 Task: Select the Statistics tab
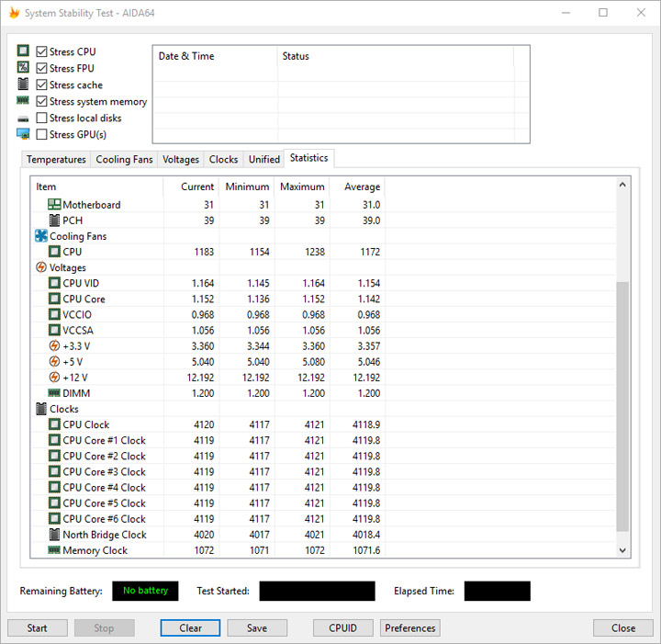[x=309, y=158]
